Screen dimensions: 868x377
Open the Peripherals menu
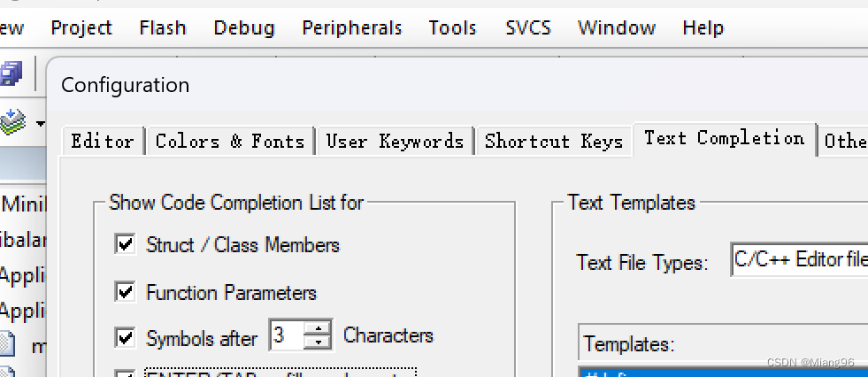[x=352, y=27]
